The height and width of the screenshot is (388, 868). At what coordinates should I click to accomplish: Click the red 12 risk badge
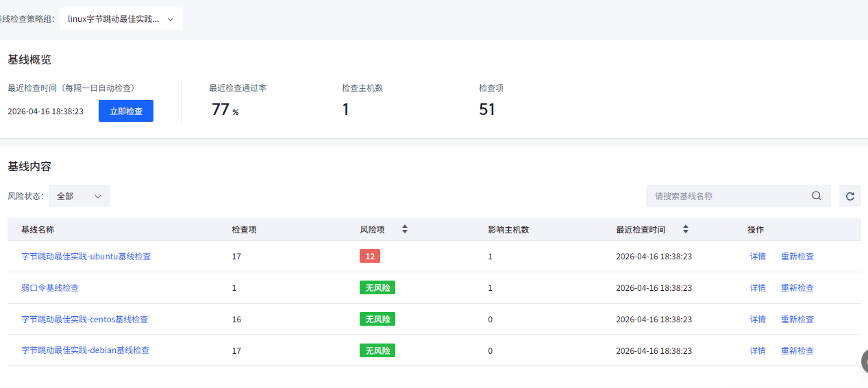[x=370, y=256]
